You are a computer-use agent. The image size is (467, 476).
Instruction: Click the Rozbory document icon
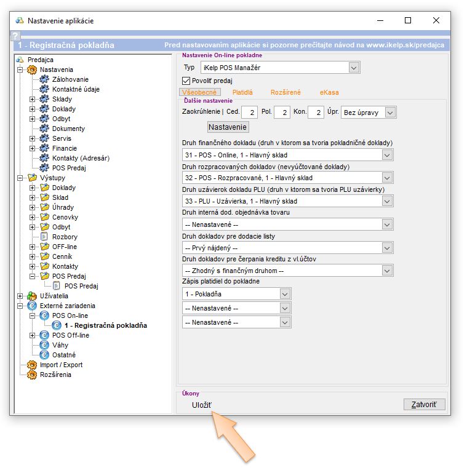pos(44,237)
